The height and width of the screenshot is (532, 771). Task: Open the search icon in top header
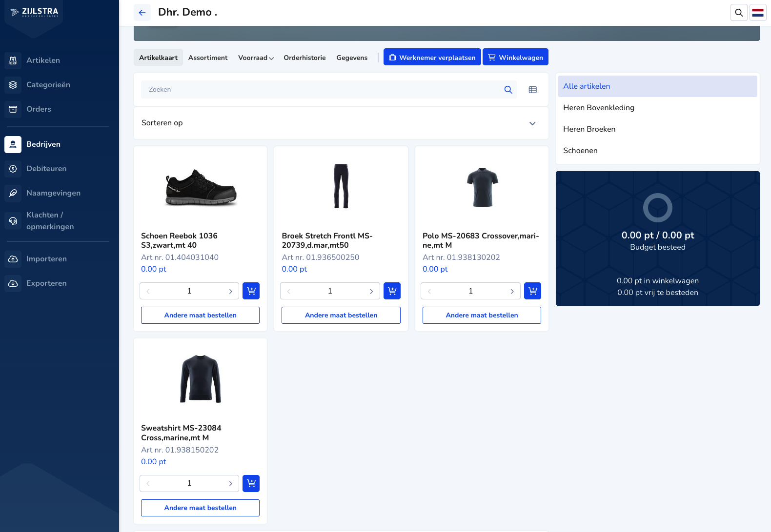pos(739,13)
